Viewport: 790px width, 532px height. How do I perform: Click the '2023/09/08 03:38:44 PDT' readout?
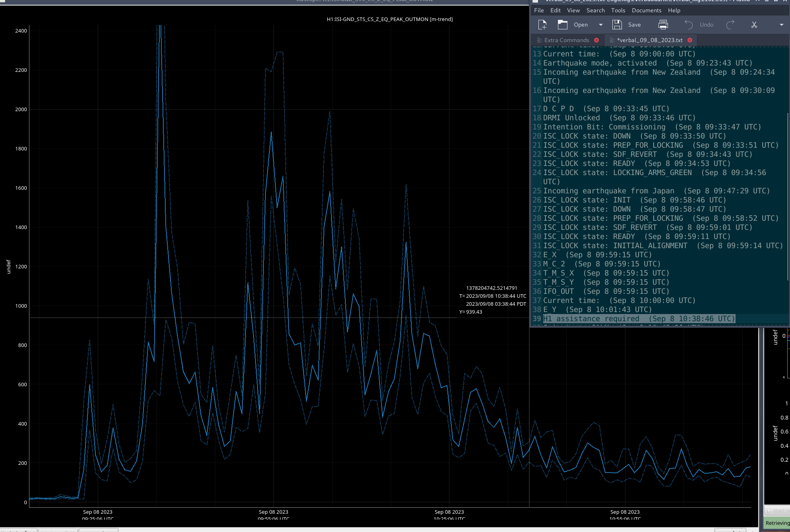496,304
